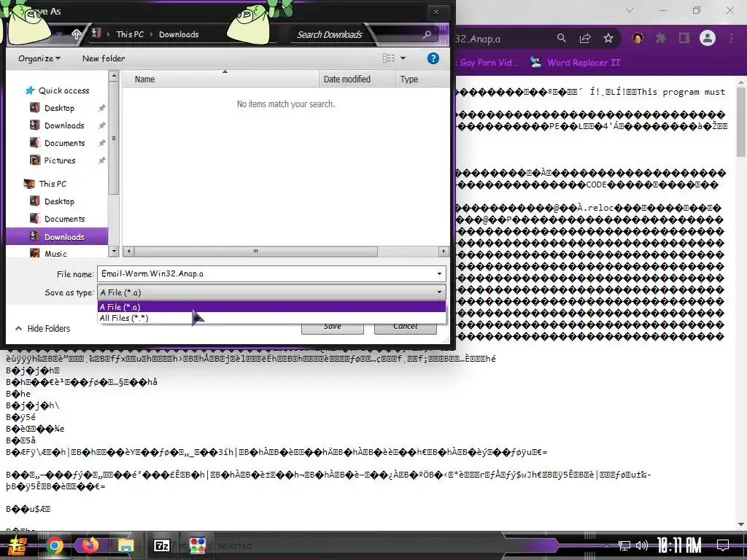Viewport: 747px width, 560px height.
Task: Open the Save as type combo box
Action: click(271, 292)
